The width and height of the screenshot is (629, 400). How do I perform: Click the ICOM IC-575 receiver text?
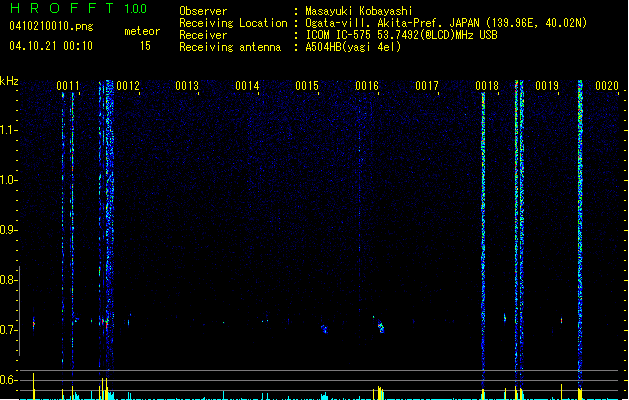[402, 35]
